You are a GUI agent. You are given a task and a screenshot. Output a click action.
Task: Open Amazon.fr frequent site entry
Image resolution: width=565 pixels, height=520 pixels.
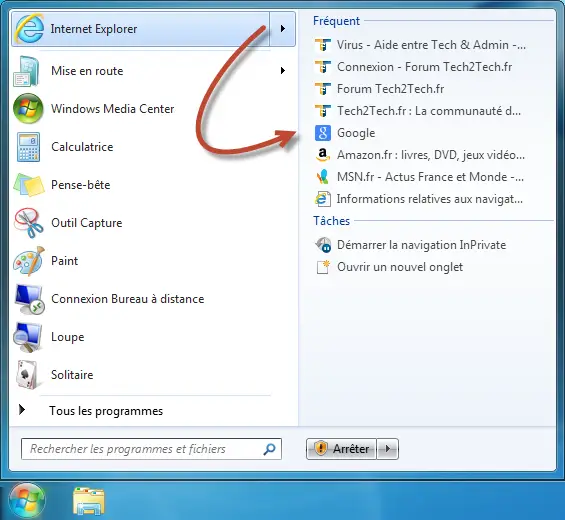(x=432, y=155)
